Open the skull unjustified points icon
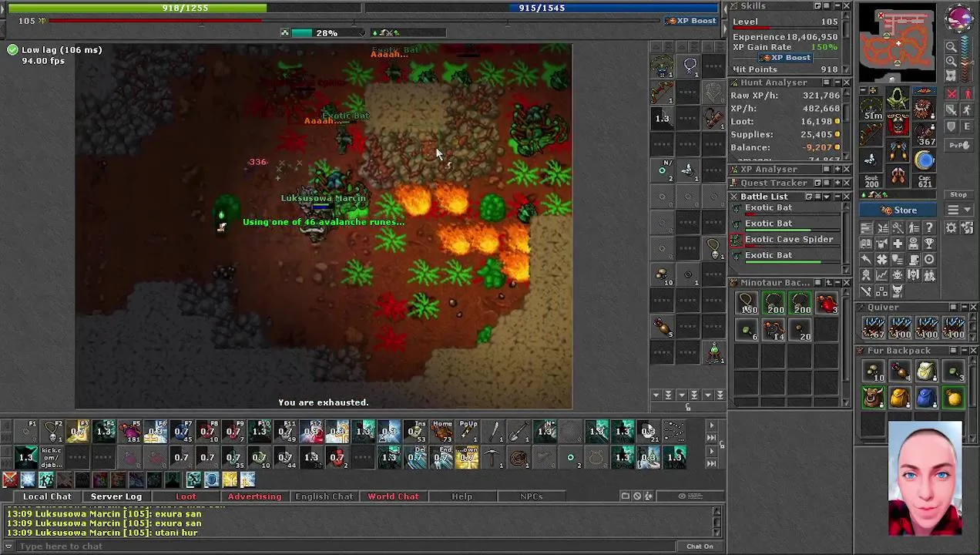980x555 pixels. coord(898,275)
